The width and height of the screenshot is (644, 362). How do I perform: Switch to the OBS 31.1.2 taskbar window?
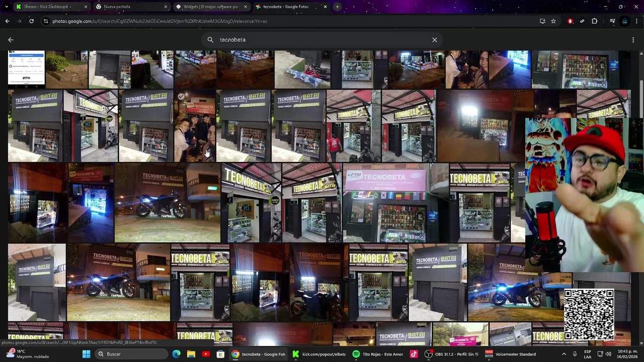point(452,354)
